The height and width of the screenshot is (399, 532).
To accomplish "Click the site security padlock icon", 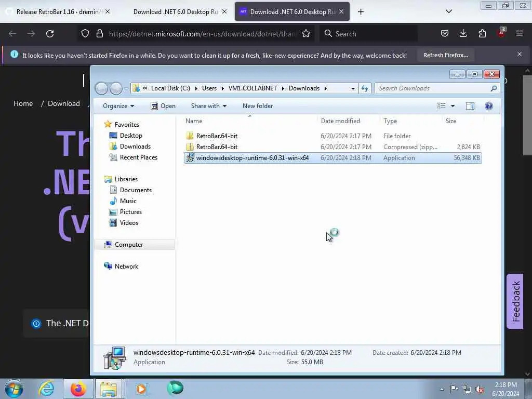I will click(x=99, y=34).
